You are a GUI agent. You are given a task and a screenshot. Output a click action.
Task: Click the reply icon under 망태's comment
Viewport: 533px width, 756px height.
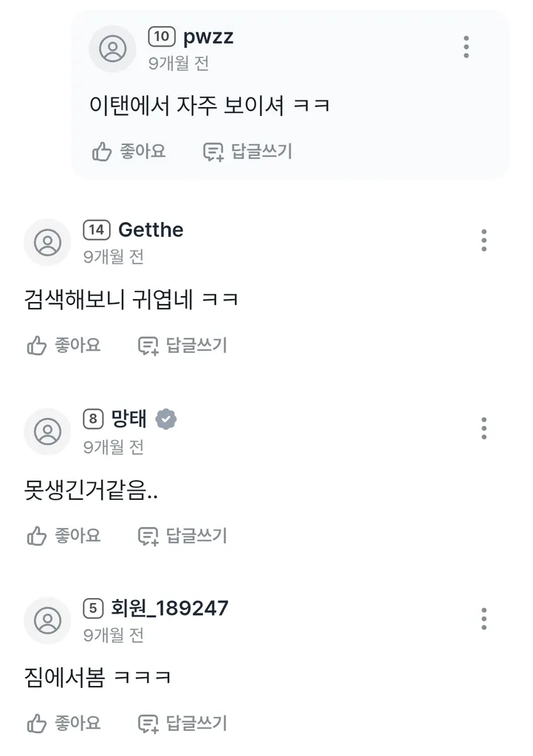pyautogui.click(x=148, y=536)
